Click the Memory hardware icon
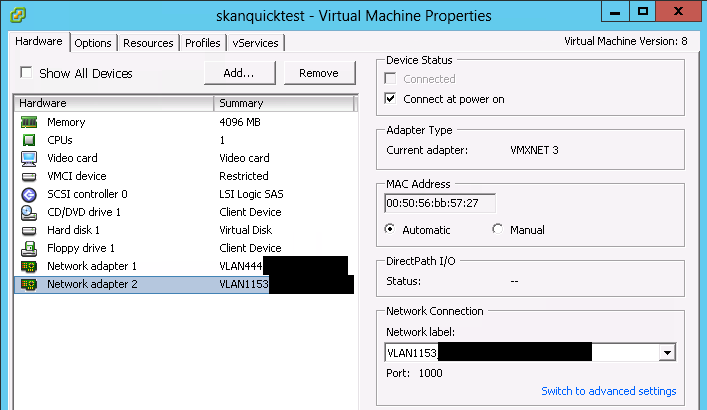Image resolution: width=707 pixels, height=410 pixels. click(29, 122)
